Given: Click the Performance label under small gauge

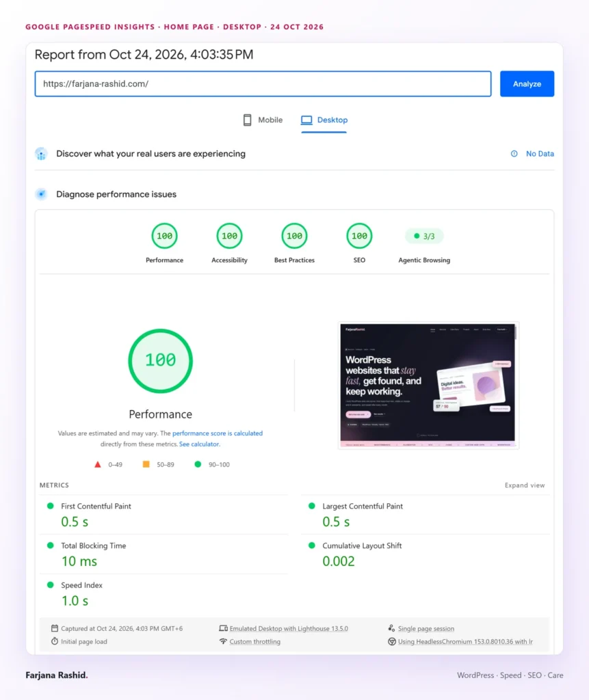Looking at the screenshot, I should (164, 260).
